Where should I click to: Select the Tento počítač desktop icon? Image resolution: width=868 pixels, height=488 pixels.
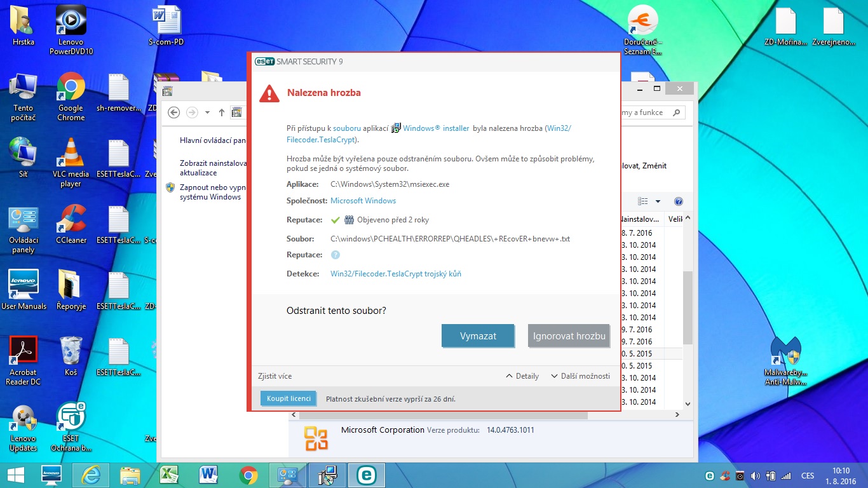tap(24, 97)
